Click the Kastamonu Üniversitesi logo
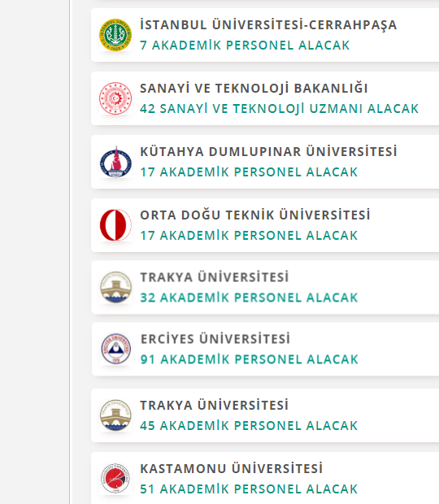This screenshot has width=439, height=504. point(115,479)
